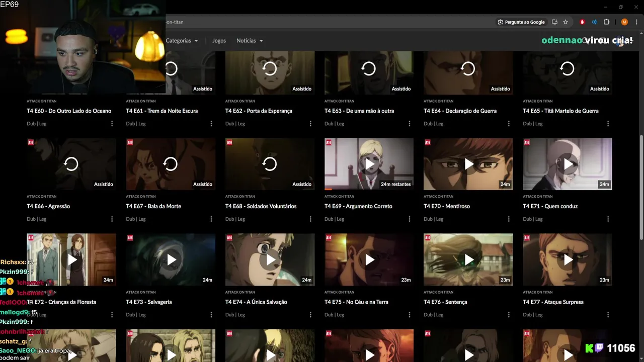Click 24m restantes label on T4 E69
The width and height of the screenshot is (644, 362).
click(x=396, y=185)
